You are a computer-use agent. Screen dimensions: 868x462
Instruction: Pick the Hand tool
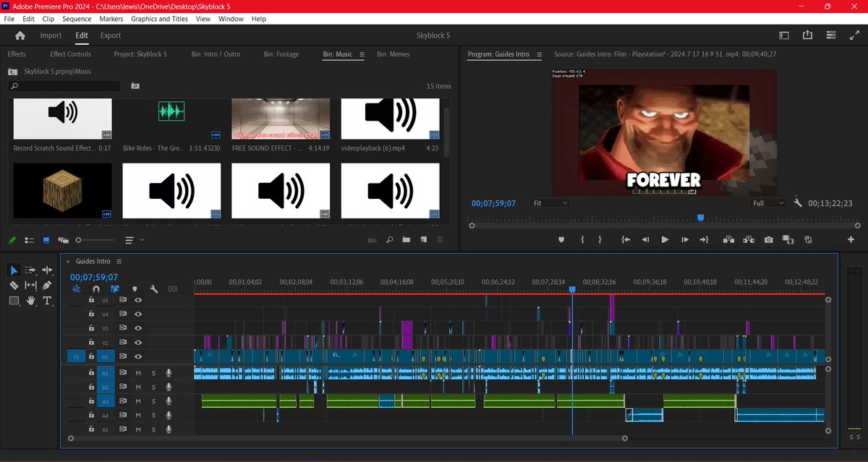[31, 301]
